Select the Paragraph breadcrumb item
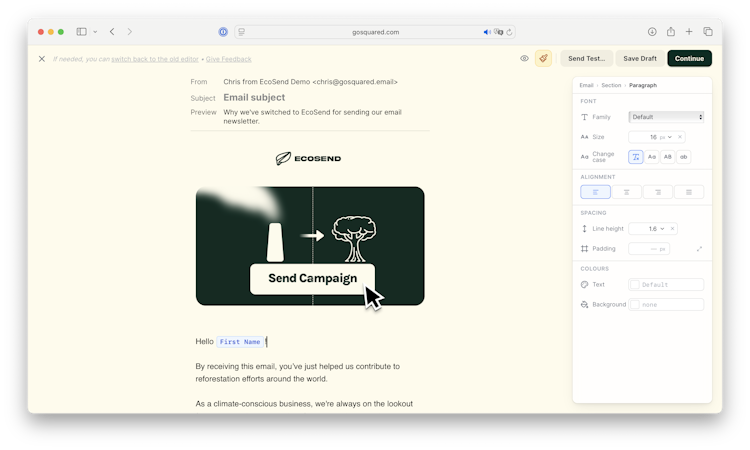 coord(642,86)
